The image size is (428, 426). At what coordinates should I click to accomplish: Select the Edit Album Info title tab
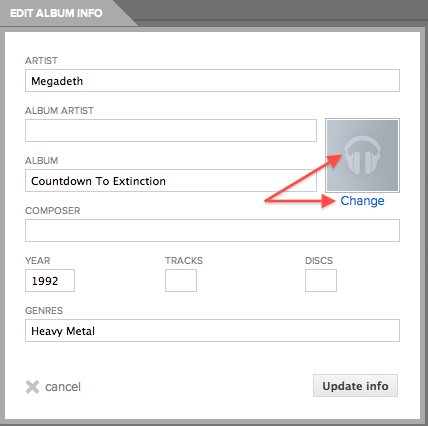pos(56,13)
